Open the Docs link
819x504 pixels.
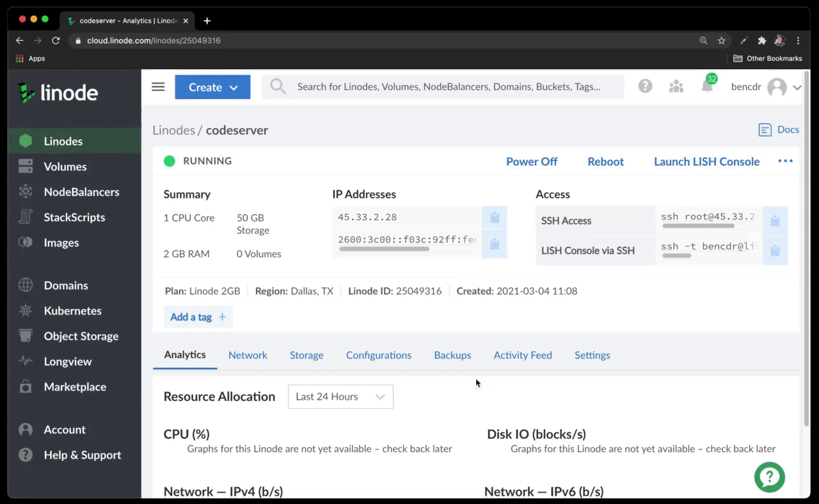779,129
